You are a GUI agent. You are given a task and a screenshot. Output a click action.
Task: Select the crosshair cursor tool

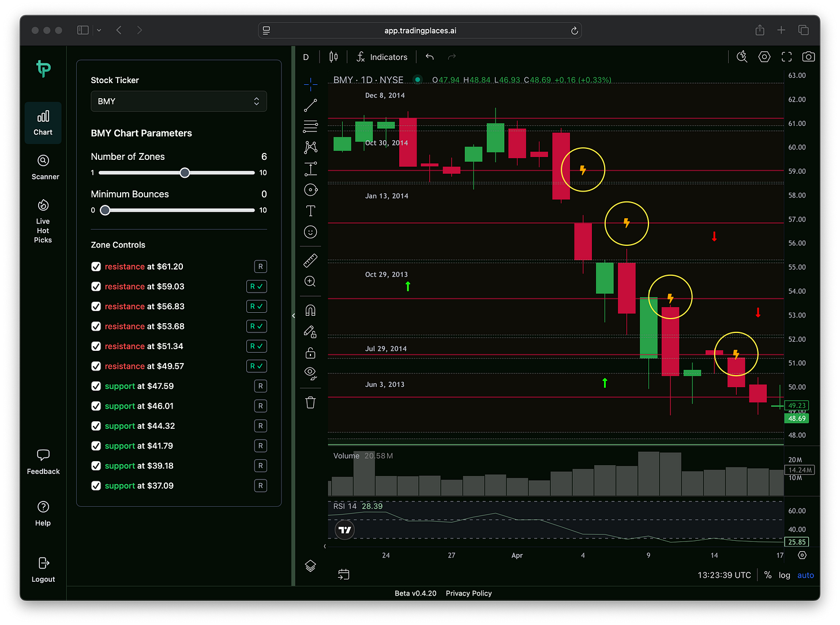(310, 84)
